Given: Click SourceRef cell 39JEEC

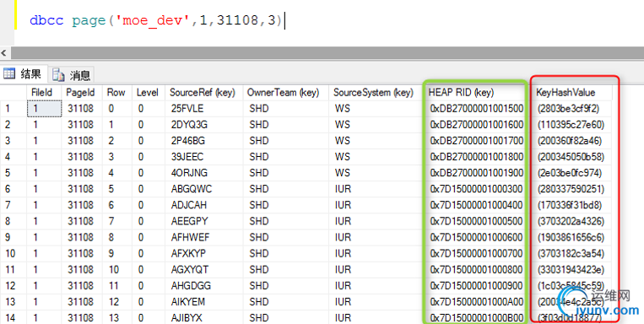Looking at the screenshot, I should 203,157.
